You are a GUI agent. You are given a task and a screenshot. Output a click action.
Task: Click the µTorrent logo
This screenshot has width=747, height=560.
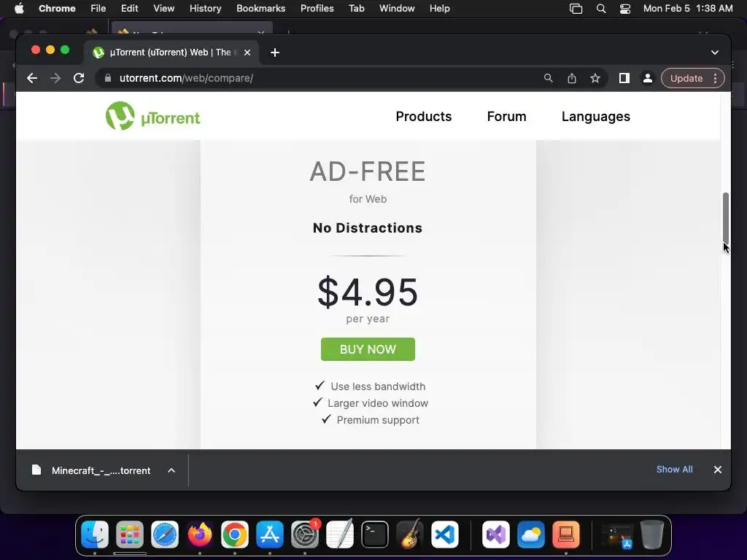pyautogui.click(x=152, y=116)
